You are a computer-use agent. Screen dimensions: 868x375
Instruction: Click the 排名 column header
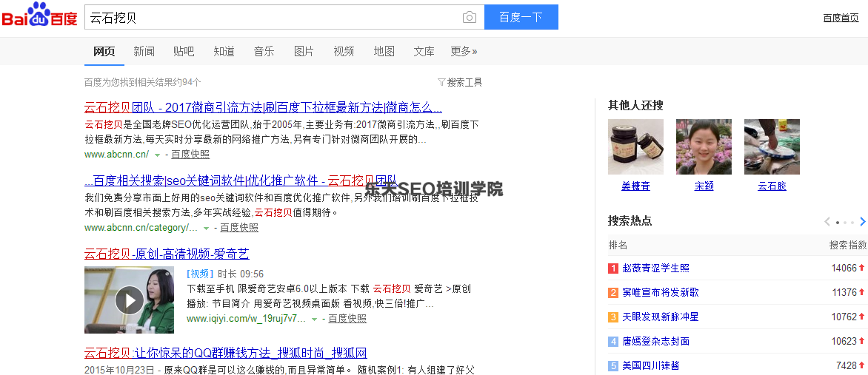618,245
